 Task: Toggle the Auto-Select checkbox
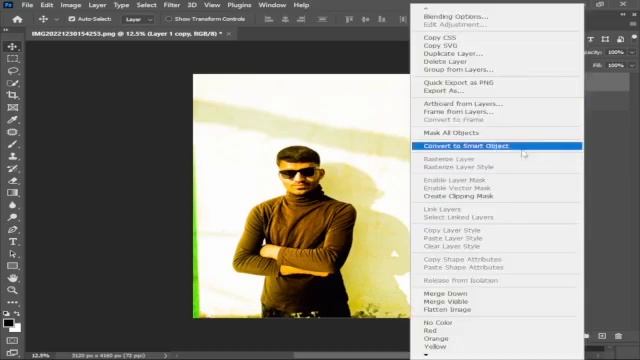point(72,19)
